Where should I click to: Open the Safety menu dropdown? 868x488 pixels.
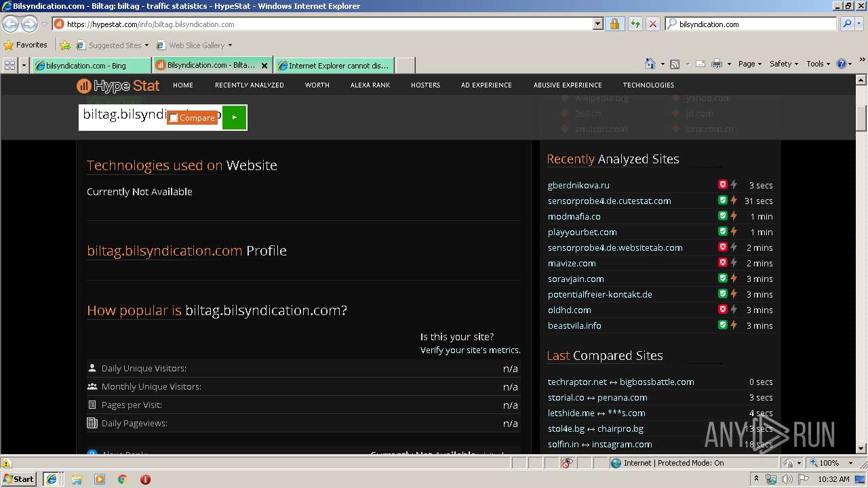(x=784, y=64)
